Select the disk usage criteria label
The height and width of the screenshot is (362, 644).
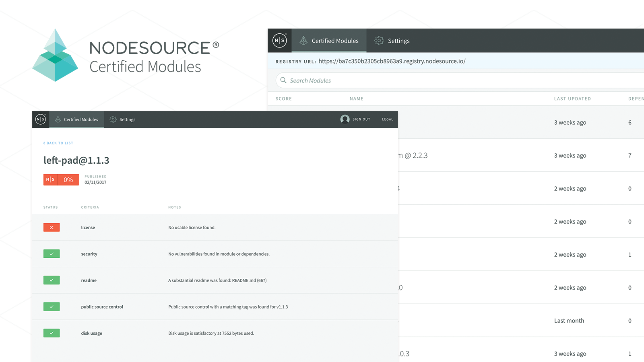click(91, 333)
